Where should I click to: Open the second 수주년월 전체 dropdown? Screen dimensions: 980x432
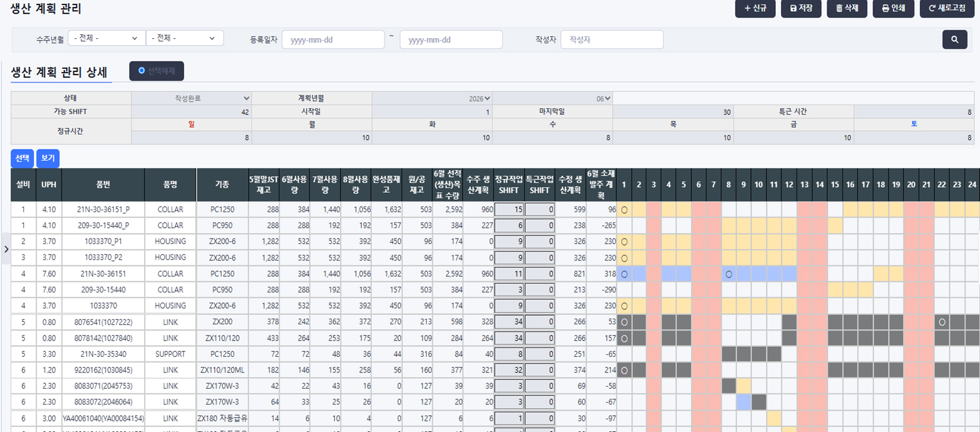tap(185, 38)
